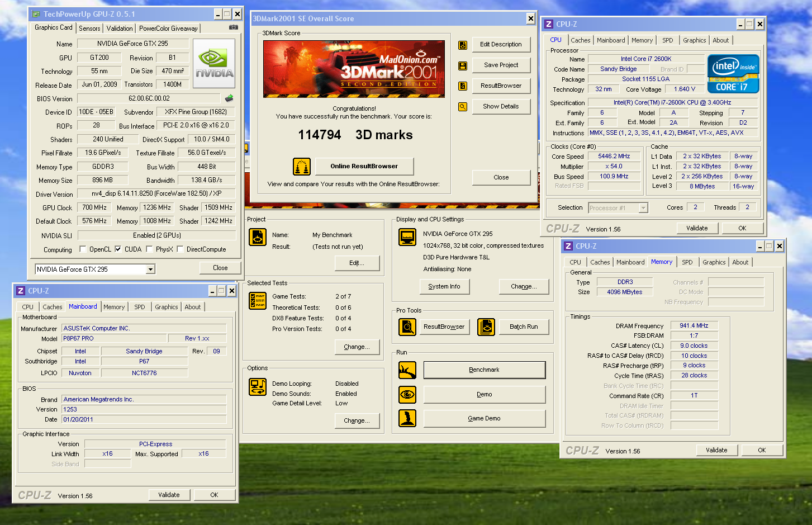
Task: Click the "4096 MBytes" memory size value
Action: (625, 292)
